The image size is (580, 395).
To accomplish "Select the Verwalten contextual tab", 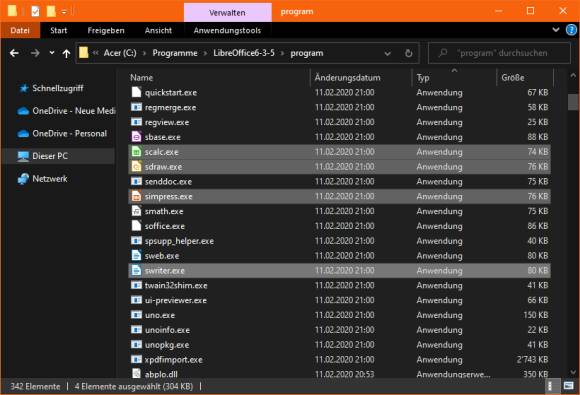I will pyautogui.click(x=227, y=13).
